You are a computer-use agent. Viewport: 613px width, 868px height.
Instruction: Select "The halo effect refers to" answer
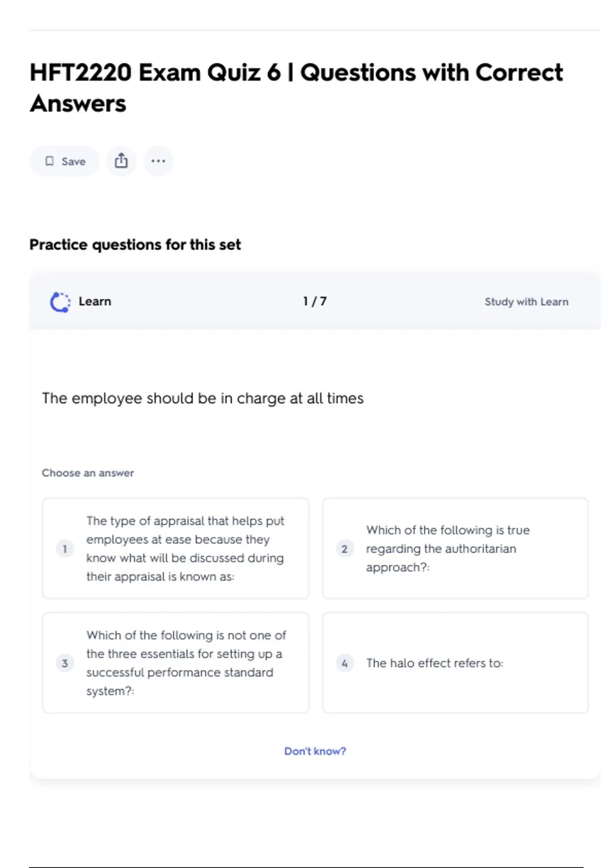[434, 663]
